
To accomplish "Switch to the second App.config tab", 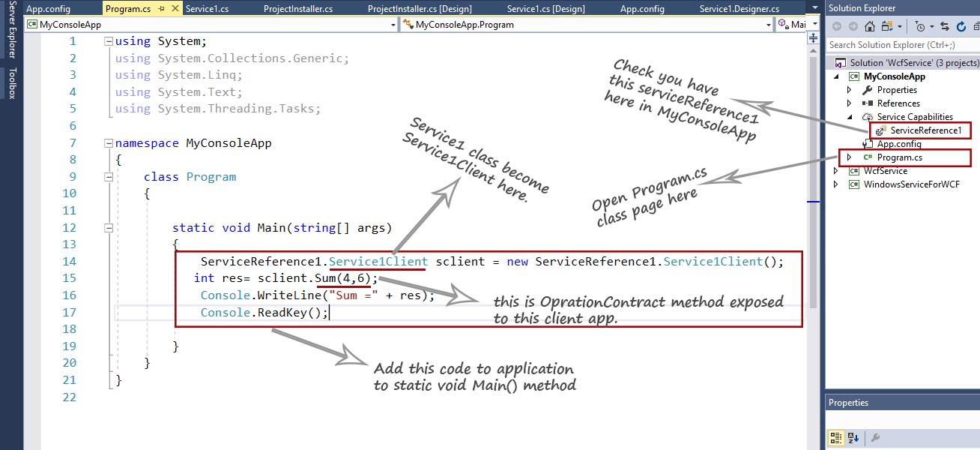I will pos(642,9).
